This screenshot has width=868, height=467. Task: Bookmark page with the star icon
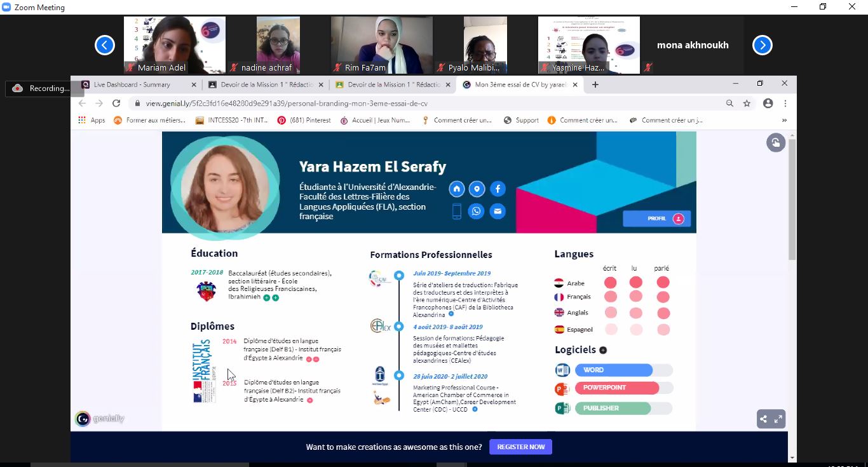(x=747, y=103)
